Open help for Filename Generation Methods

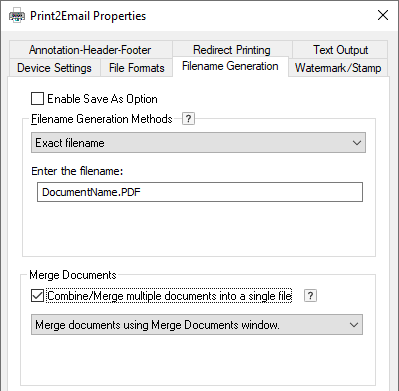(188, 119)
